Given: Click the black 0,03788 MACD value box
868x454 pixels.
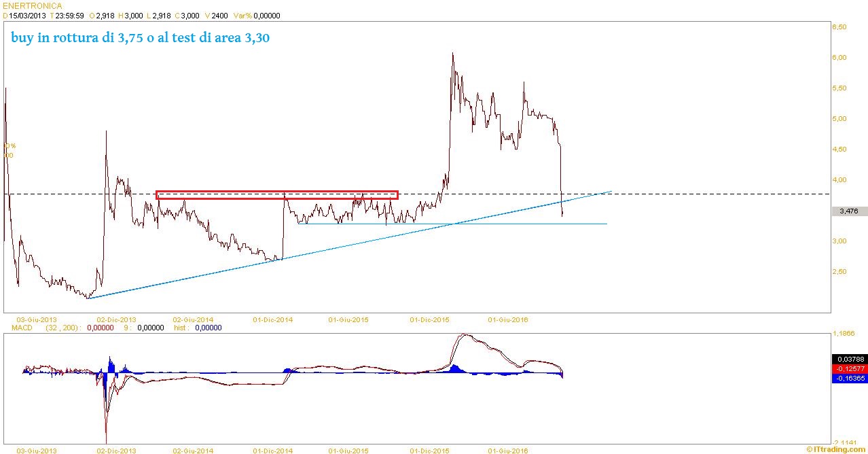Looking at the screenshot, I should click(x=849, y=359).
